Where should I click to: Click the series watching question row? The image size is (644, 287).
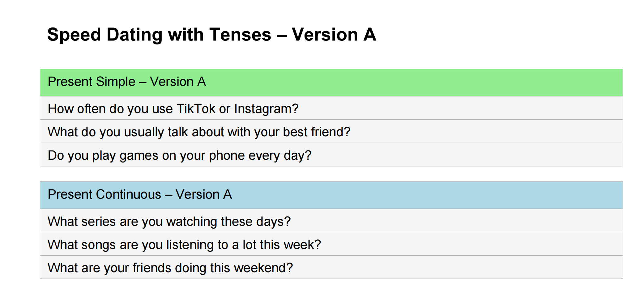(x=331, y=221)
